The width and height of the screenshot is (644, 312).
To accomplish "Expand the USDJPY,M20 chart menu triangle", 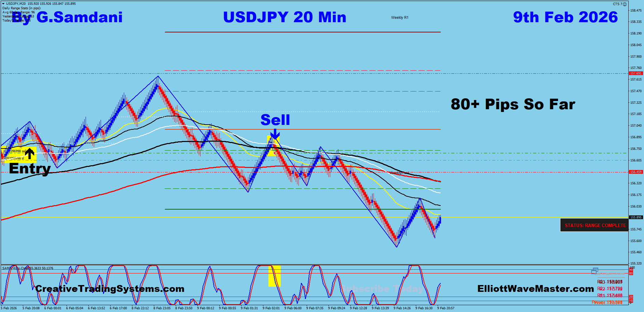I will (x=3, y=4).
